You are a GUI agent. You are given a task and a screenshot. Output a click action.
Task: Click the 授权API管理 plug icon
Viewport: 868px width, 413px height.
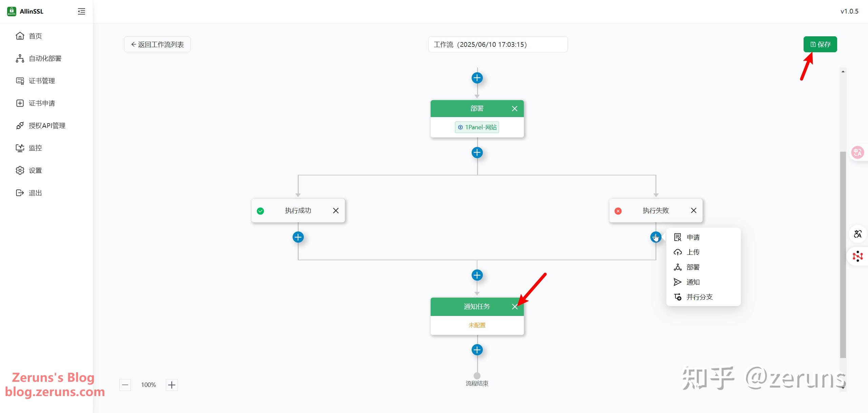pyautogui.click(x=20, y=126)
